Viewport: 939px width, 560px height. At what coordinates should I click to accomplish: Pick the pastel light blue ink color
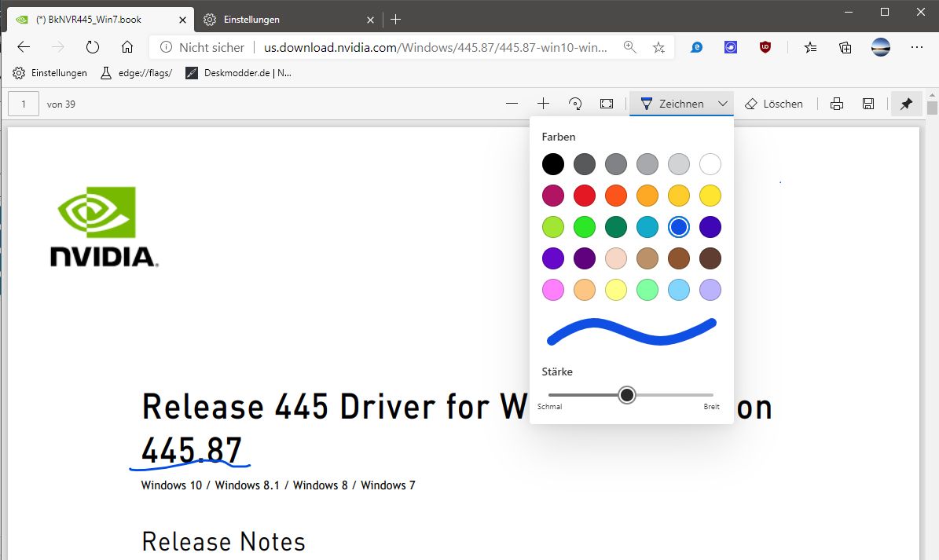(678, 290)
